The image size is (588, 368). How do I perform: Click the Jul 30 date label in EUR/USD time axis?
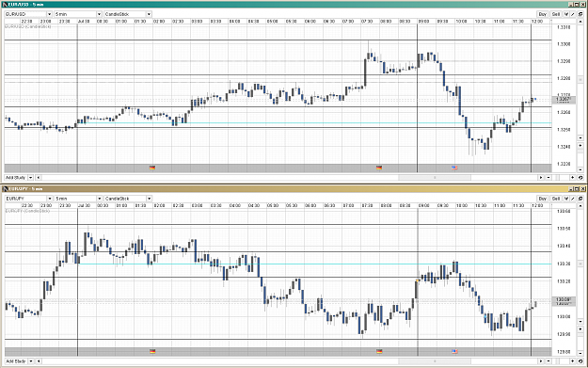tap(84, 22)
